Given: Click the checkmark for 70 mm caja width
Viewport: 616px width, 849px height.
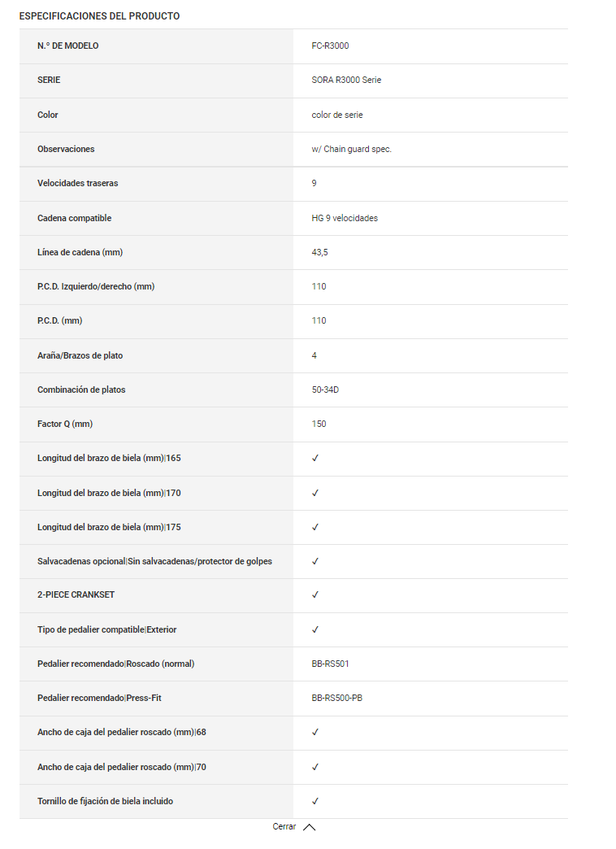Looking at the screenshot, I should click(x=315, y=767).
